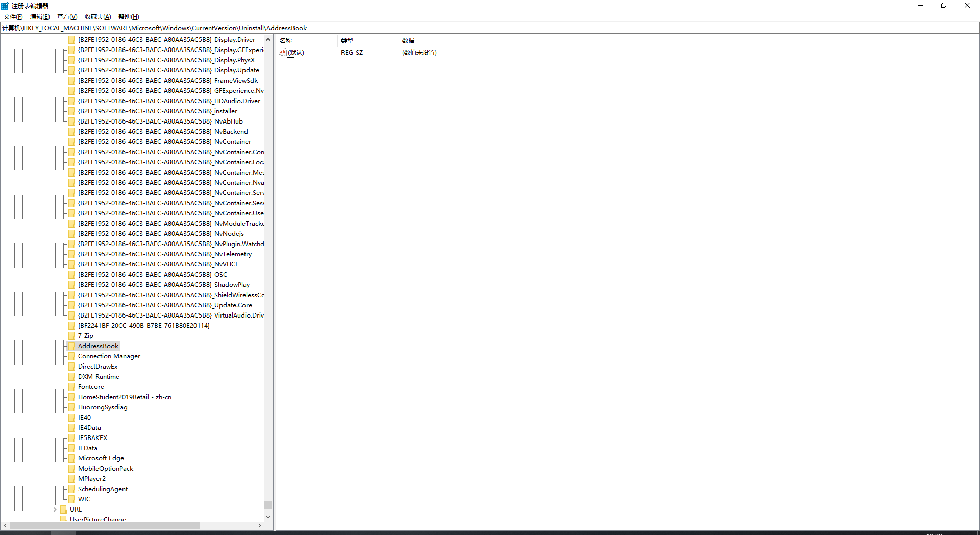Select the SchedulingAgent registry key

pos(103,489)
